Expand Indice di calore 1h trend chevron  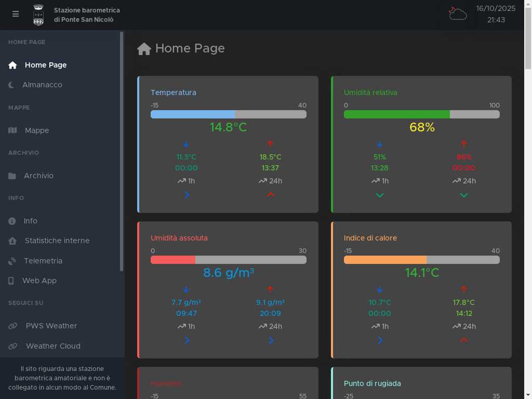tap(380, 340)
